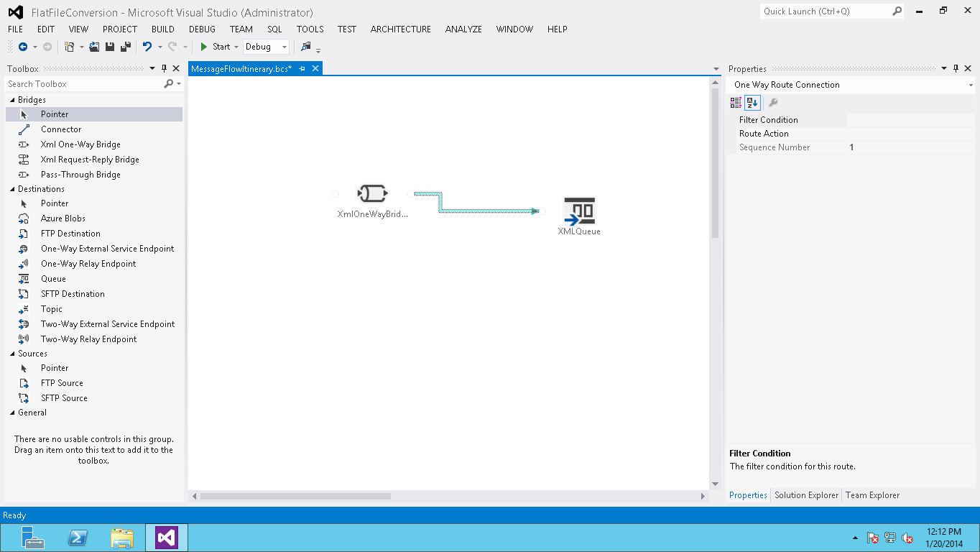Open Toolbox window position dropdown arrow
Screen dimensions: 980x552
coord(152,69)
